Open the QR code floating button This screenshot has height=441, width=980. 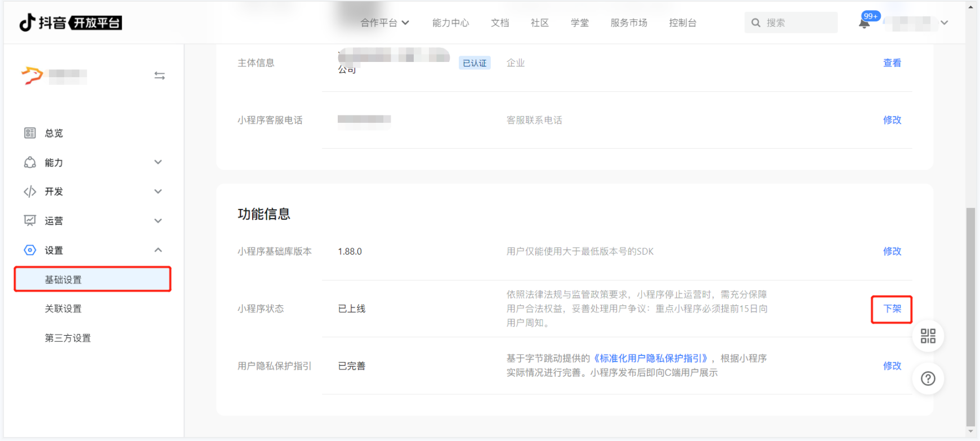coord(928,336)
